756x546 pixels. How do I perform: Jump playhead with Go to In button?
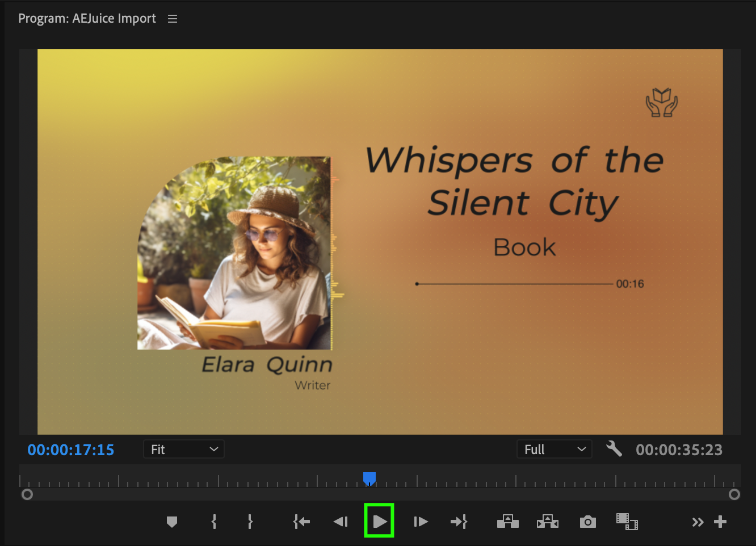(x=301, y=522)
